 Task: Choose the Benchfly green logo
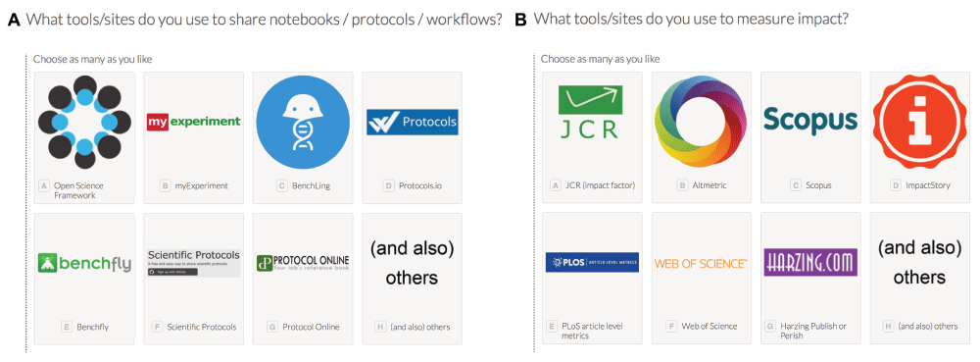[84, 263]
